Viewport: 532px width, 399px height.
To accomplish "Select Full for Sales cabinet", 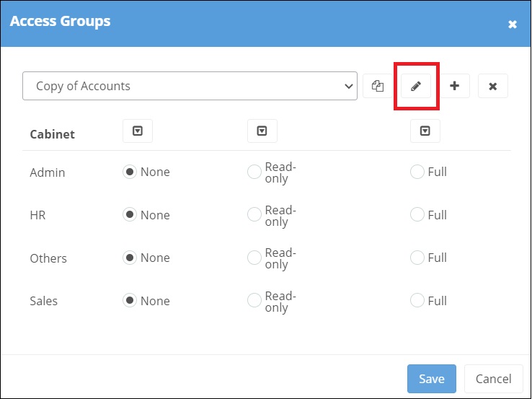I will (417, 301).
